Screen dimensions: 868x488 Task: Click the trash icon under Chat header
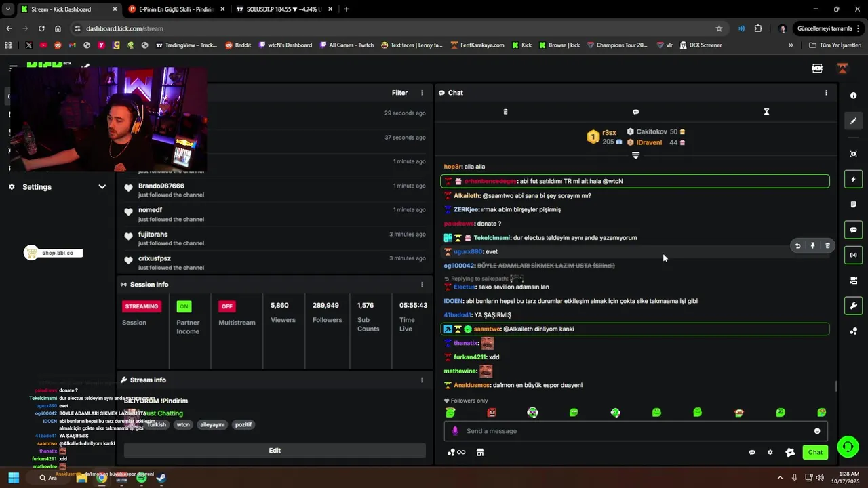coord(505,112)
